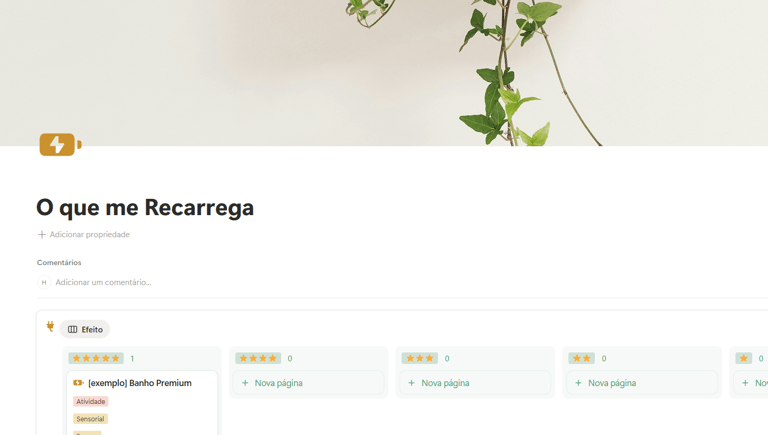
Task: Click the plus icon beside Adicionar propriedade
Action: pyautogui.click(x=42, y=235)
